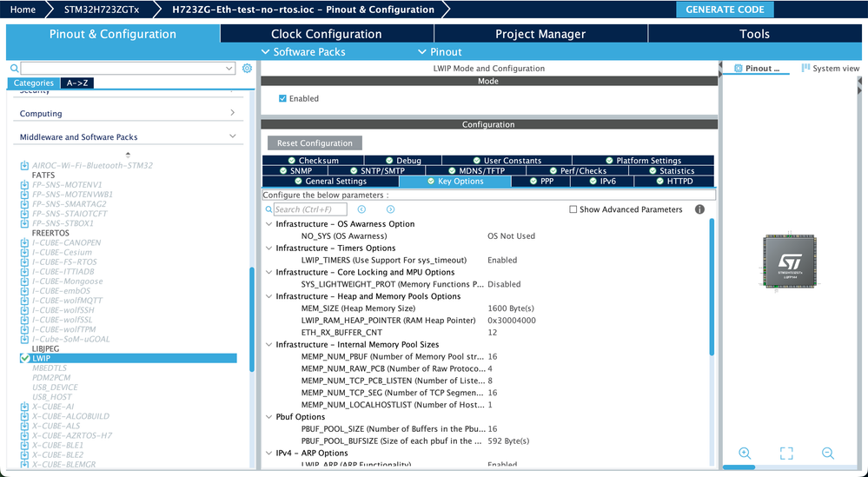
Task: Collapse Infrastructure - Core Locking and MPU group
Action: click(x=269, y=272)
